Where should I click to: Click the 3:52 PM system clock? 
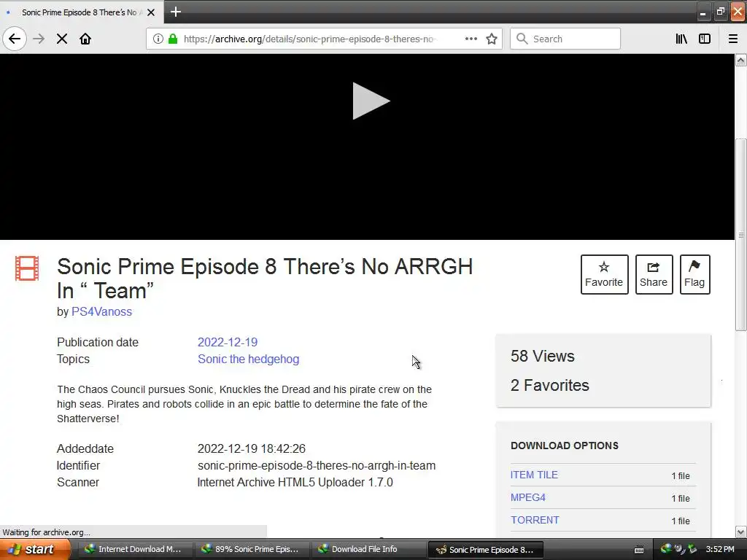point(720,549)
